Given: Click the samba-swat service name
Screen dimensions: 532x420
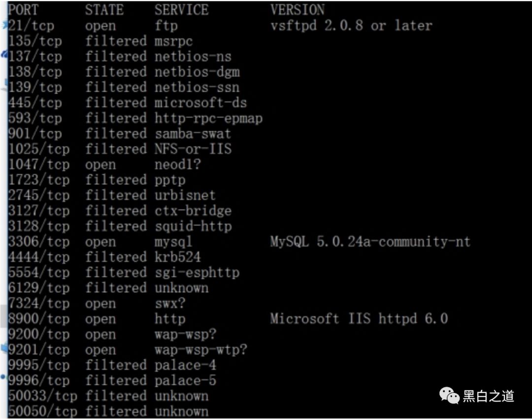Looking at the screenshot, I should click(193, 133).
